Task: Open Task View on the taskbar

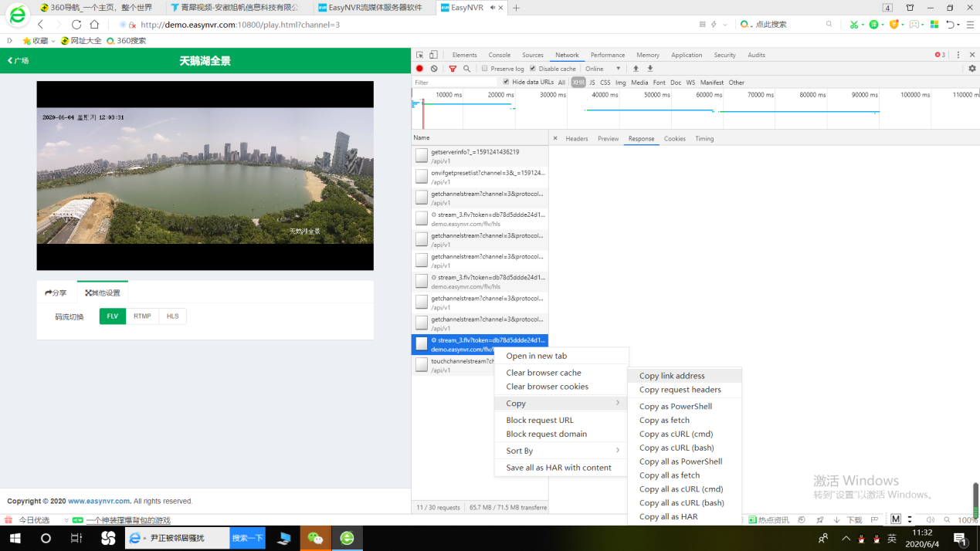Action: click(76, 539)
